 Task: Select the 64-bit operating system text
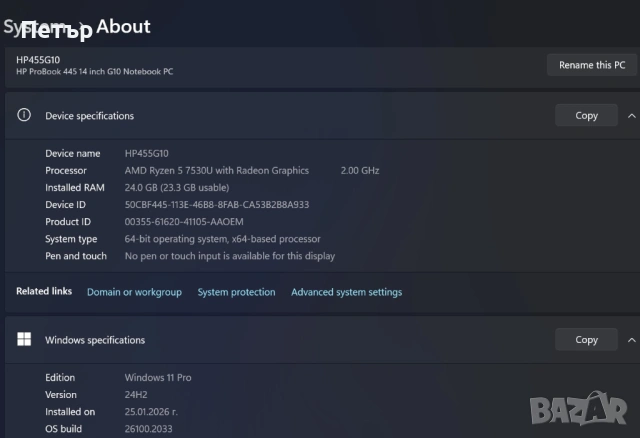(222, 239)
